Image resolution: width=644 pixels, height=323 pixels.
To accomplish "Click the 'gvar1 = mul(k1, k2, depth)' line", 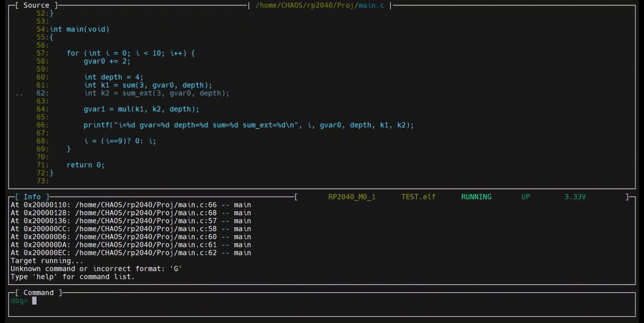I will point(141,109).
